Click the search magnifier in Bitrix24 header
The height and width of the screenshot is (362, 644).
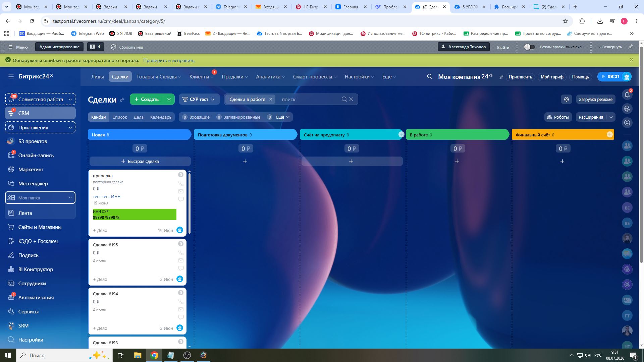pyautogui.click(x=429, y=77)
